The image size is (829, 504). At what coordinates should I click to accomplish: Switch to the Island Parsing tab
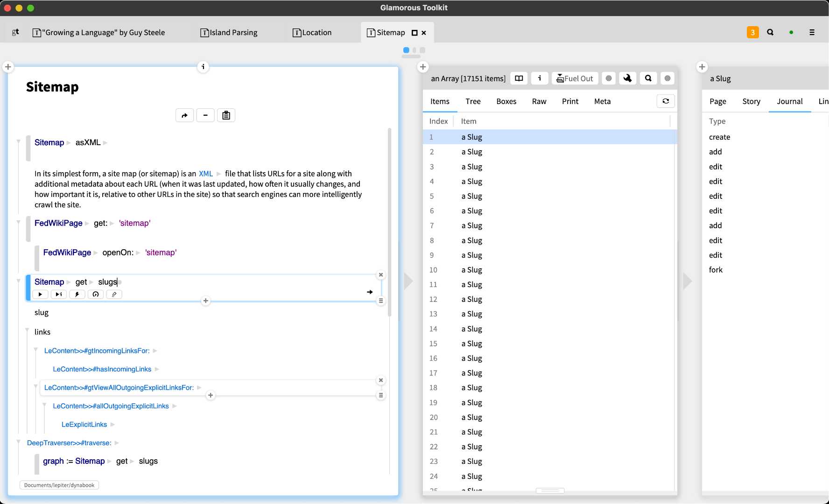[x=229, y=32]
